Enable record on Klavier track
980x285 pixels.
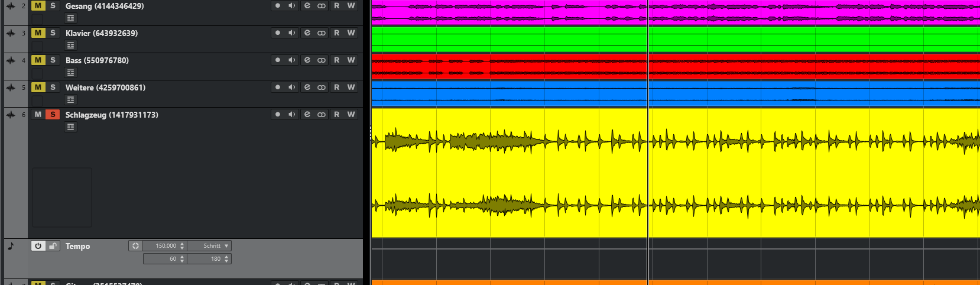tap(278, 33)
